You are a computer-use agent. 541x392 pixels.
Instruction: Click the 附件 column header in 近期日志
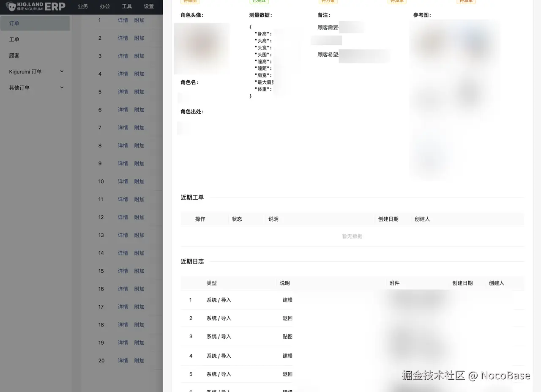[394, 283]
